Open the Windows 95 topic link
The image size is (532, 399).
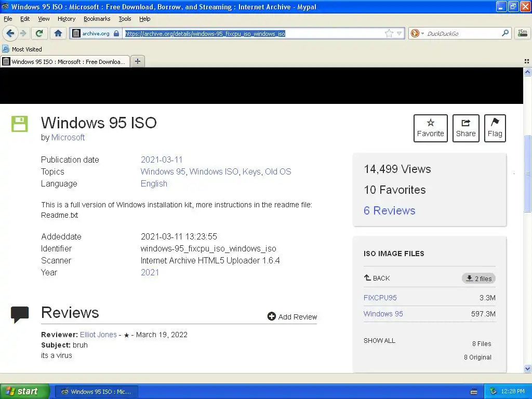click(x=163, y=171)
